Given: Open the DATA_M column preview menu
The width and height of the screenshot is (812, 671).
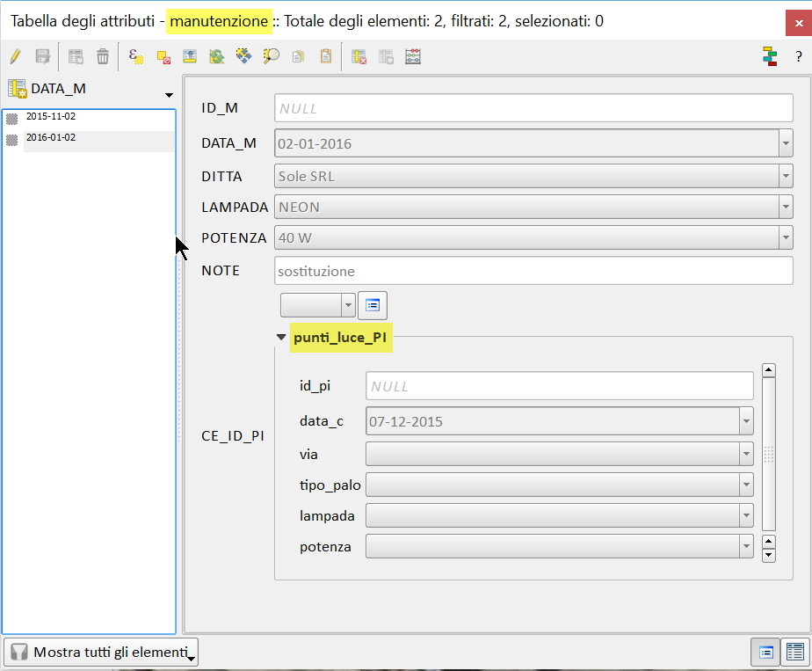Looking at the screenshot, I should (168, 95).
